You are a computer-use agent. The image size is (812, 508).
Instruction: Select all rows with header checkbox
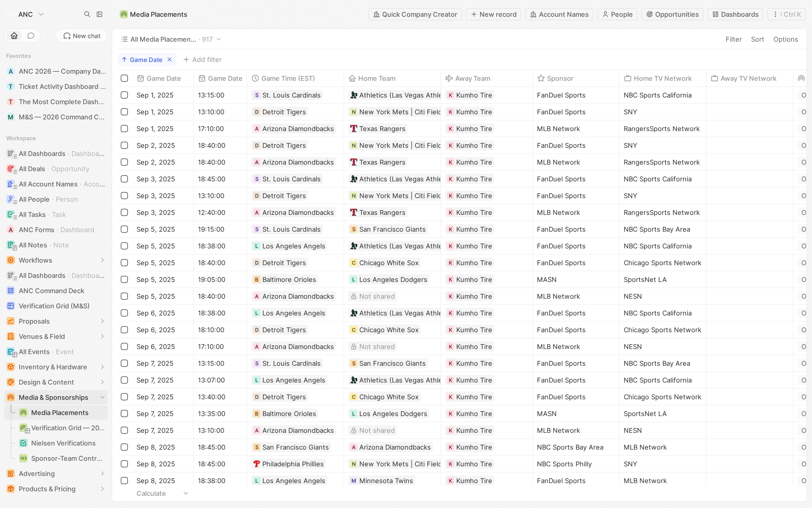[125, 78]
